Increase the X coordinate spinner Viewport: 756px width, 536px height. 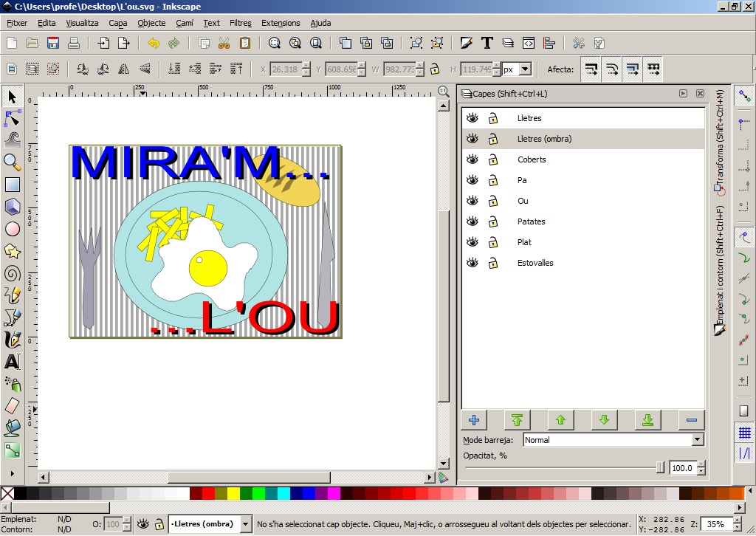coord(306,66)
